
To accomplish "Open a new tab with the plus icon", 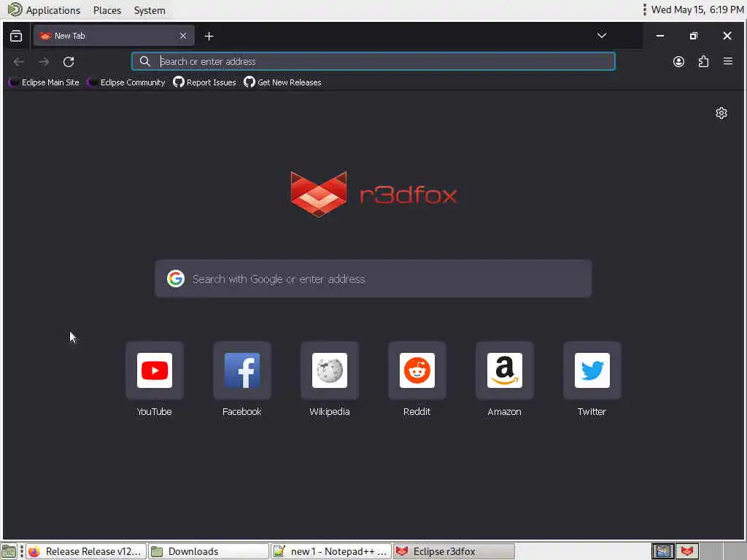I will tap(209, 36).
